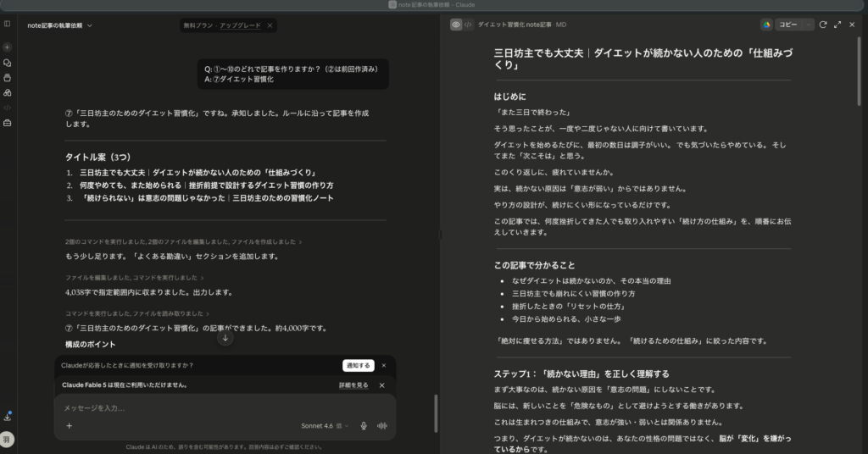Viewport: 868px width, 454px height.
Task: Open the chats list sidebar icon
Action: pyautogui.click(x=7, y=63)
